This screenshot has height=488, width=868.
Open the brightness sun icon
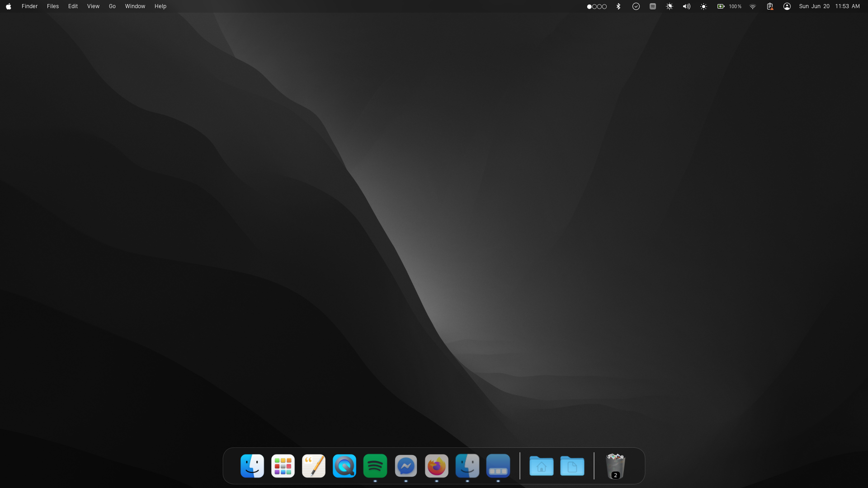[703, 6]
